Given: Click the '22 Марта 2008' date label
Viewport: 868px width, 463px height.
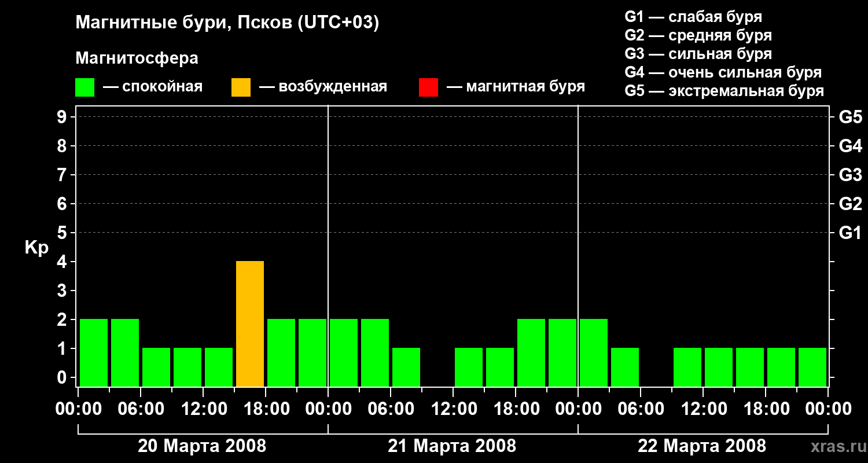Looking at the screenshot, I should pyautogui.click(x=702, y=446).
